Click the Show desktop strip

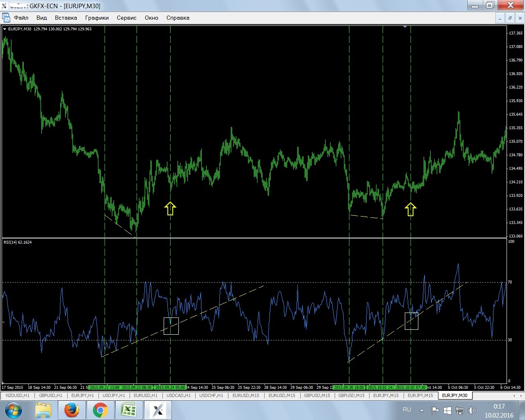pyautogui.click(x=522, y=410)
